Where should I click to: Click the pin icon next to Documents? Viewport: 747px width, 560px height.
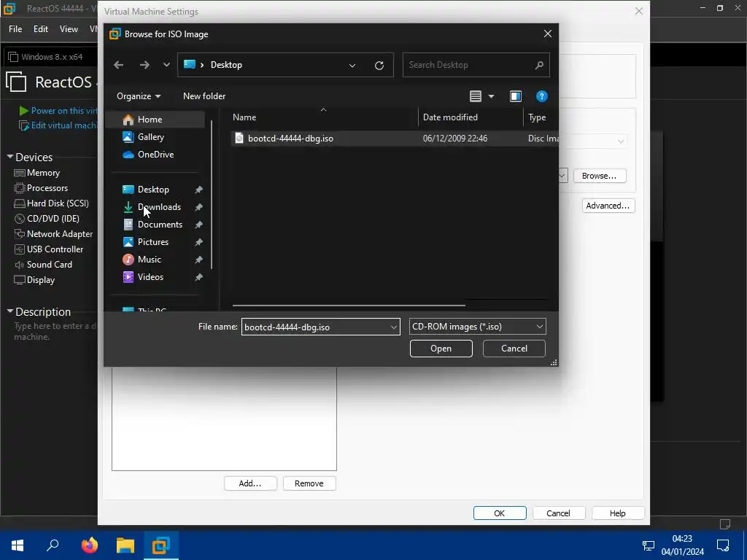pyautogui.click(x=198, y=225)
